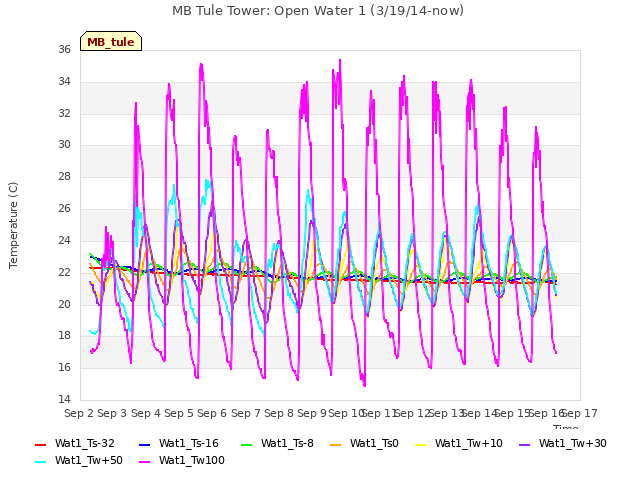This screenshot has width=640, height=480.
Task: Click the cyan Wat1_Tw+50 legend swatch
Action: click(x=41, y=462)
